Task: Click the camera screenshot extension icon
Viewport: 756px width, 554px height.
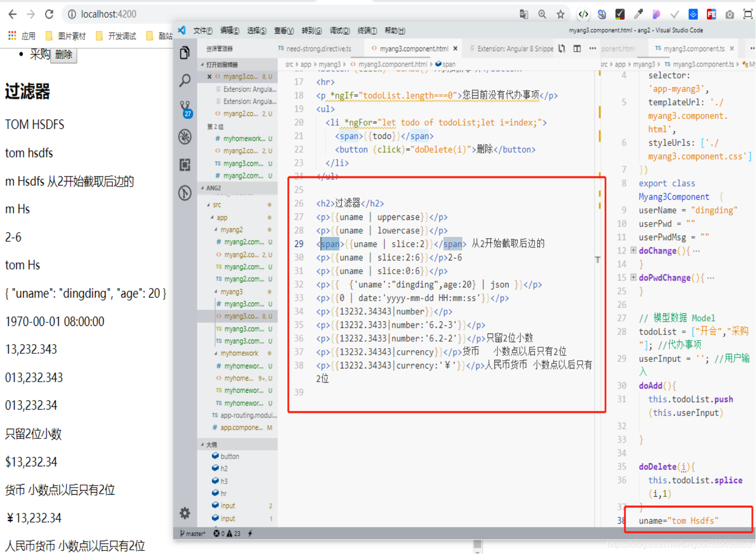Action: (730, 14)
